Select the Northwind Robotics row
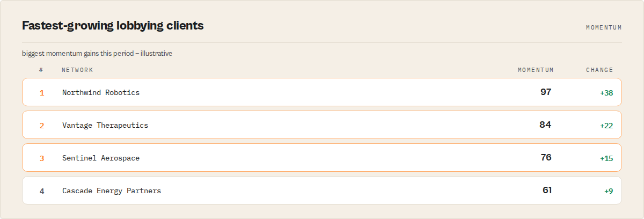644x219 pixels. tap(322, 92)
